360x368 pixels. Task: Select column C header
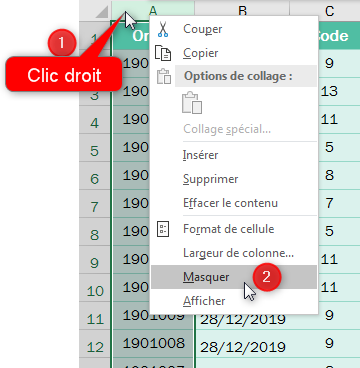(330, 11)
